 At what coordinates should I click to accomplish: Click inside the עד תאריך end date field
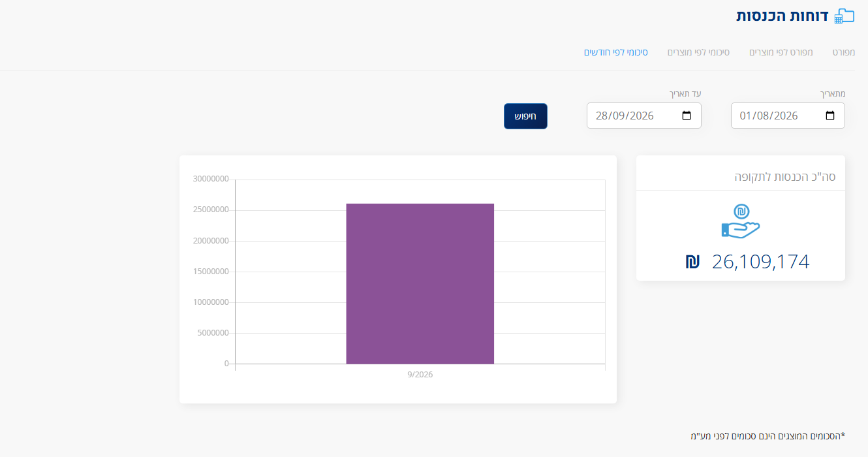pos(644,116)
